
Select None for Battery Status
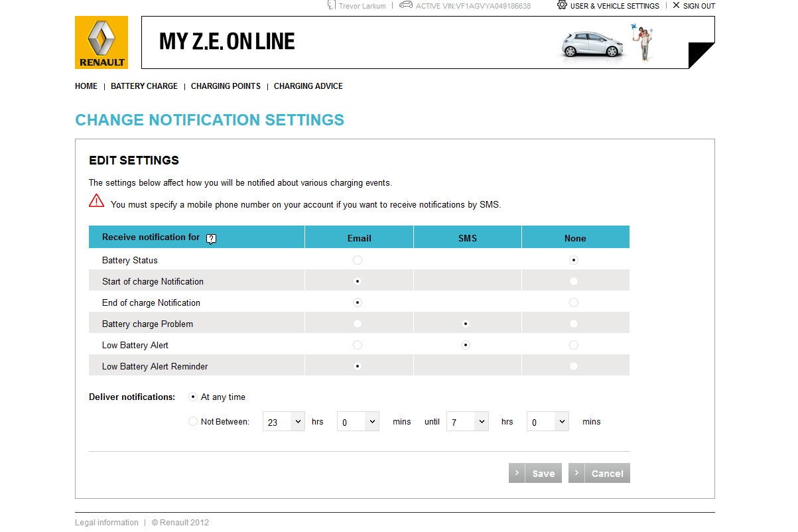tap(574, 260)
